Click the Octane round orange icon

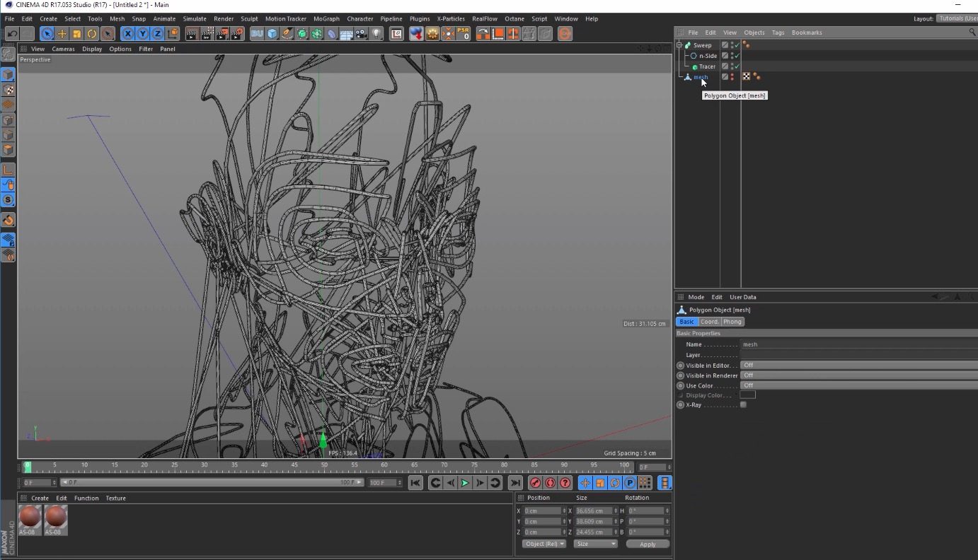point(565,33)
